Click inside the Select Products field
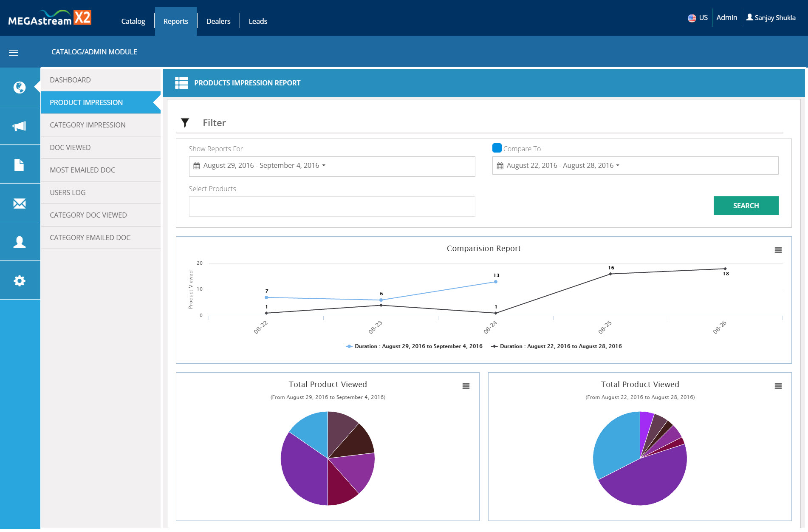The image size is (808, 532). (332, 207)
